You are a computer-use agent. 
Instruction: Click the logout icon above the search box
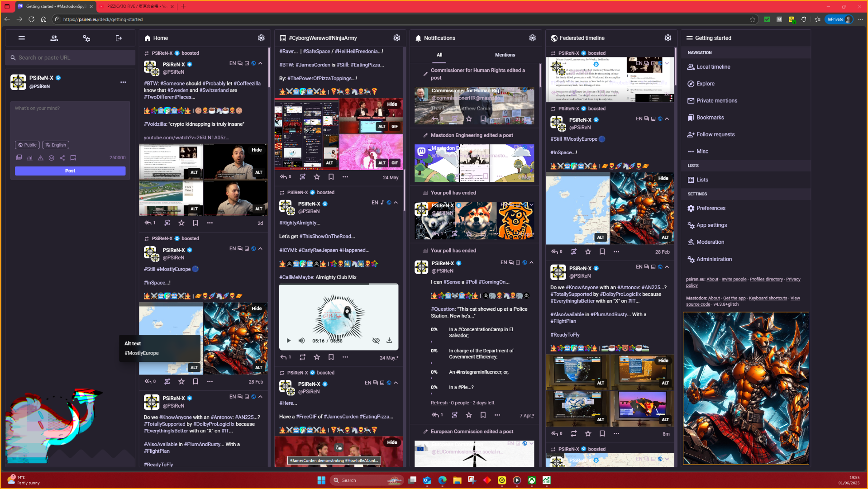[119, 38]
